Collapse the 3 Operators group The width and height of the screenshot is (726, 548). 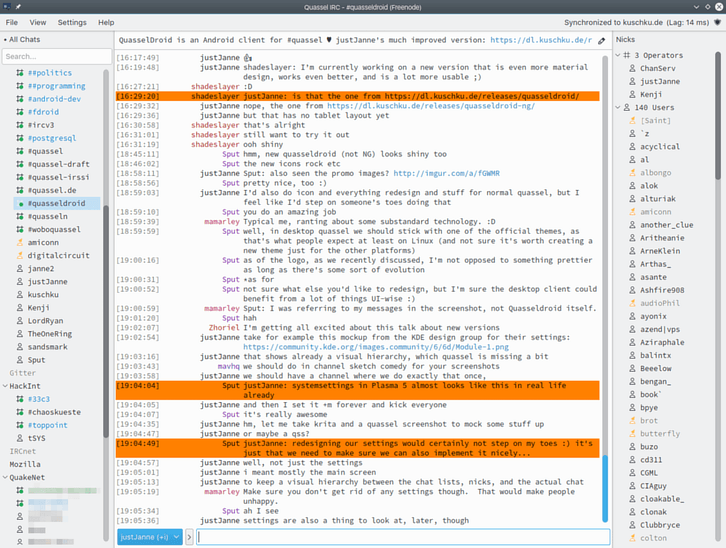618,55
